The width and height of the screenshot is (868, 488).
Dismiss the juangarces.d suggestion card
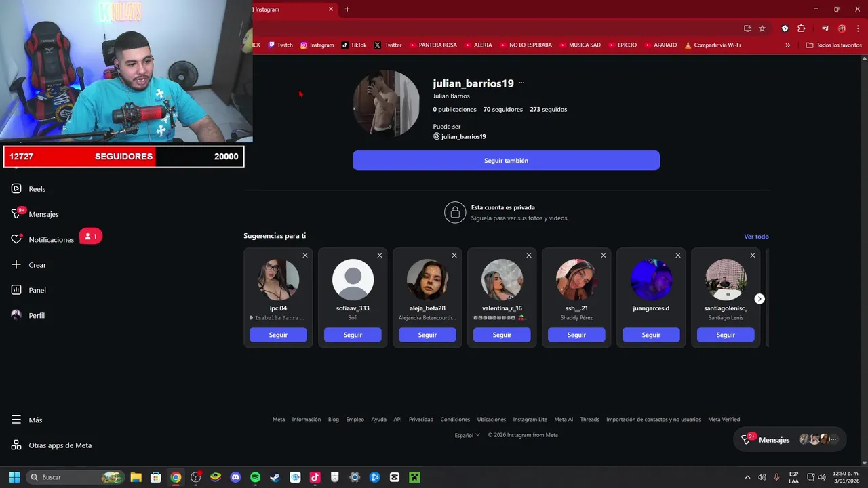(678, 256)
